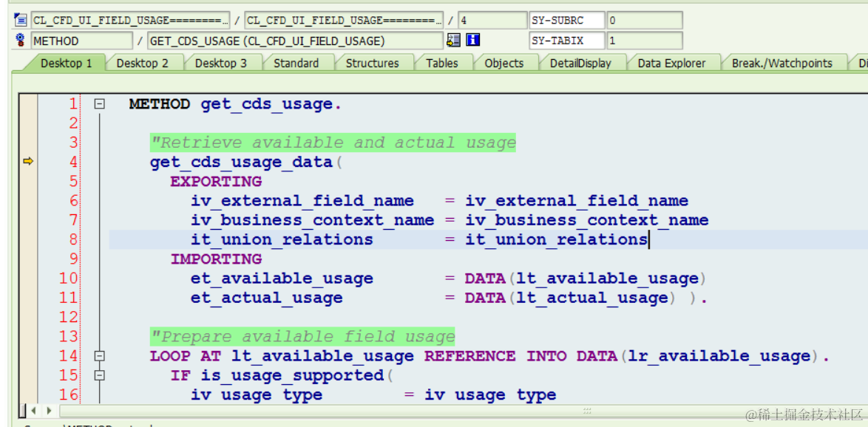Click line number 8 in the gutter
Screen dimensions: 868x427
(72, 239)
